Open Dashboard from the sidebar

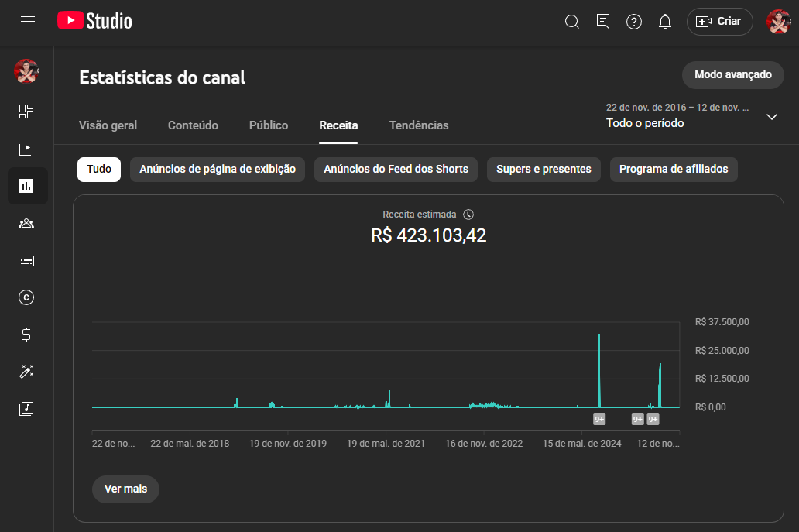[26, 112]
